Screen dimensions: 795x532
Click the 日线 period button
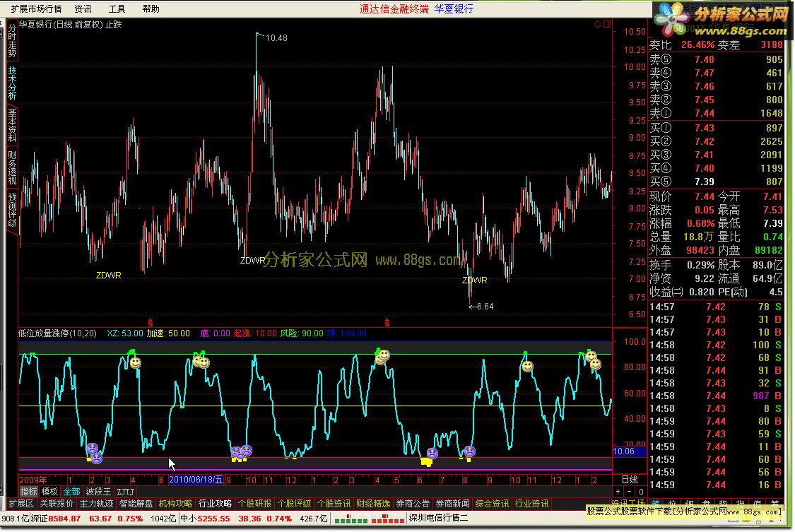tap(629, 479)
